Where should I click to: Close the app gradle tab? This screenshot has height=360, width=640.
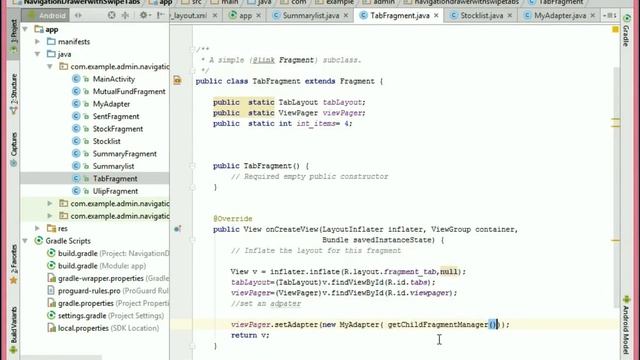(x=258, y=16)
